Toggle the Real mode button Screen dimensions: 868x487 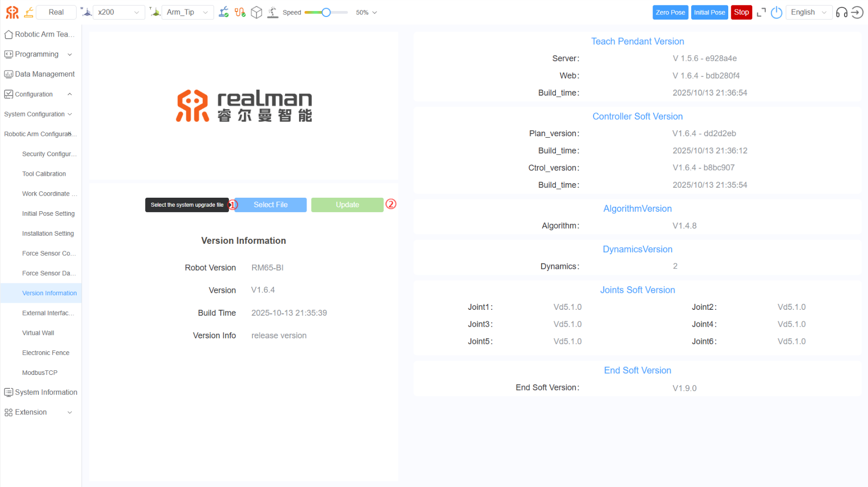pyautogui.click(x=56, y=12)
